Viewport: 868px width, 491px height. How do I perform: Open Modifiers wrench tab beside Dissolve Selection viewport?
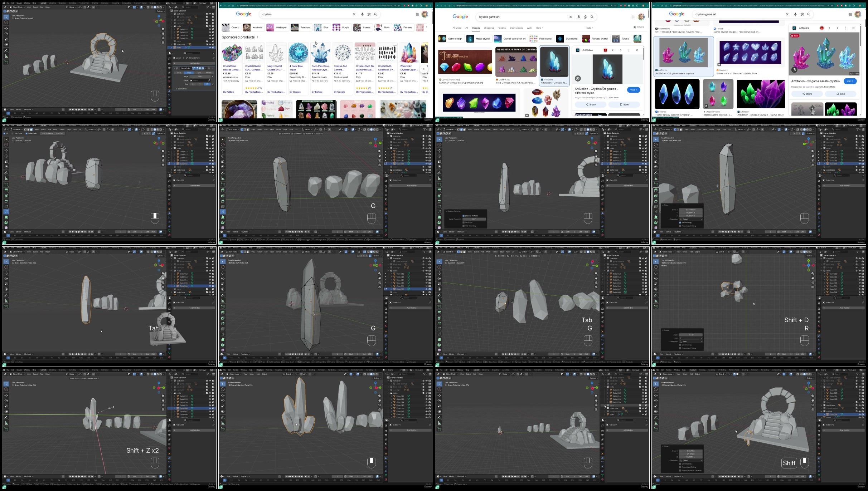602,213
